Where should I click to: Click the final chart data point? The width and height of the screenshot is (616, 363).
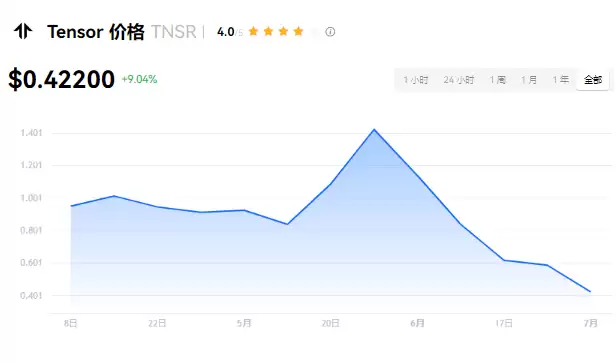[x=590, y=292]
